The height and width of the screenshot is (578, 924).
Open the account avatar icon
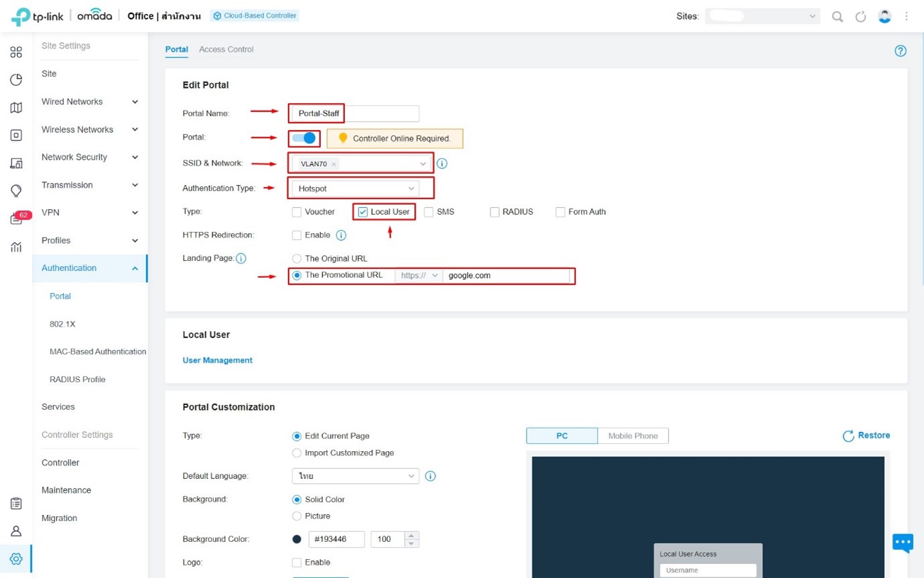tap(884, 16)
